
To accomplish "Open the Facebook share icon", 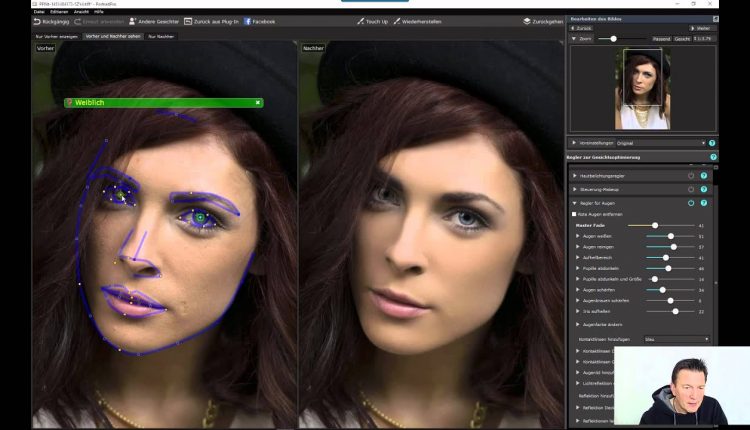I will 247,22.
